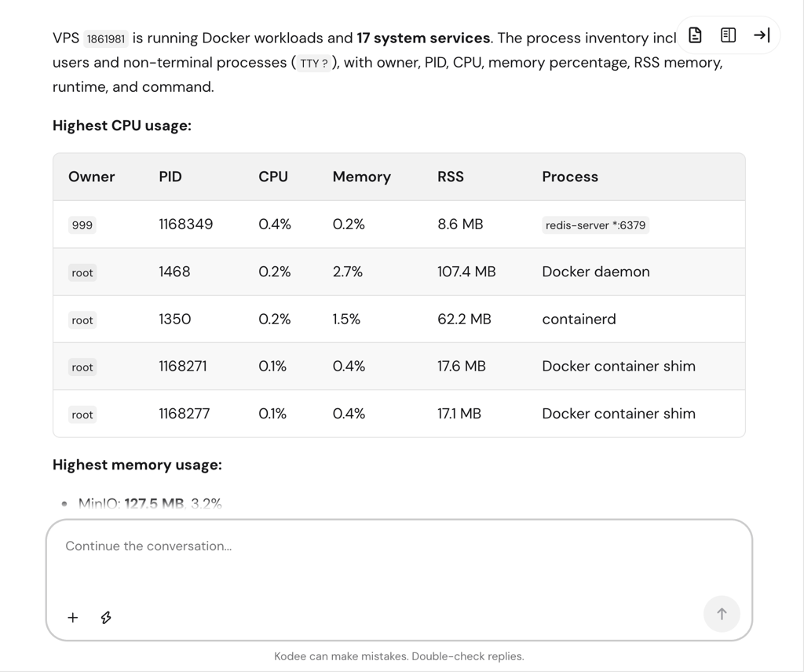
Task: Click PID 1168271 cell
Action: tap(182, 366)
